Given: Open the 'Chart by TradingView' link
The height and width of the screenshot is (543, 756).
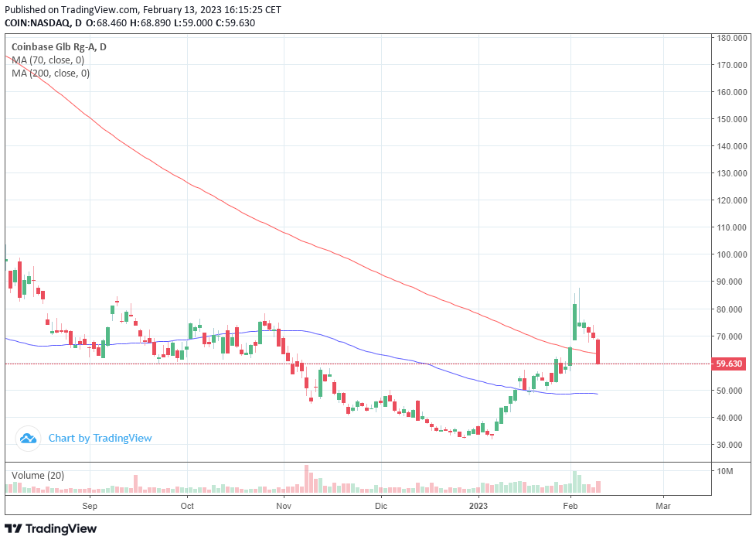Looking at the screenshot, I should 100,439.
